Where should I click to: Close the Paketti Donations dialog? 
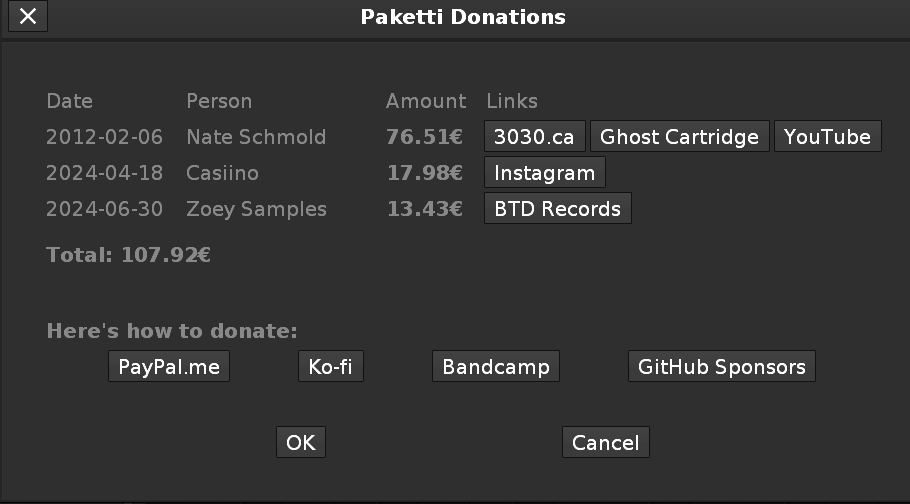[x=28, y=16]
